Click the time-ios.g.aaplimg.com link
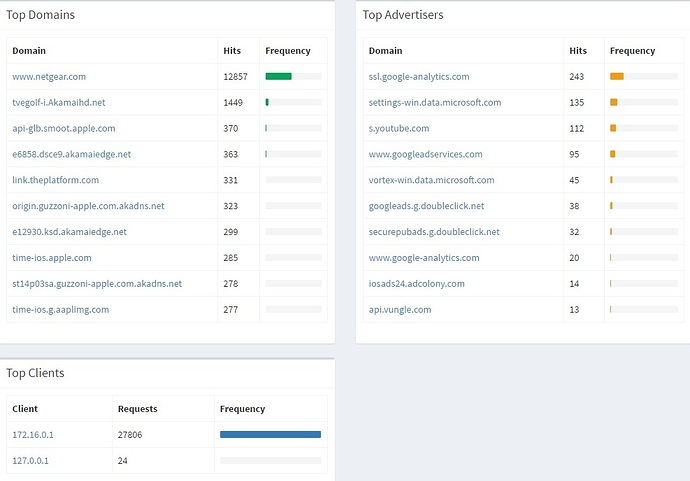 point(60,310)
